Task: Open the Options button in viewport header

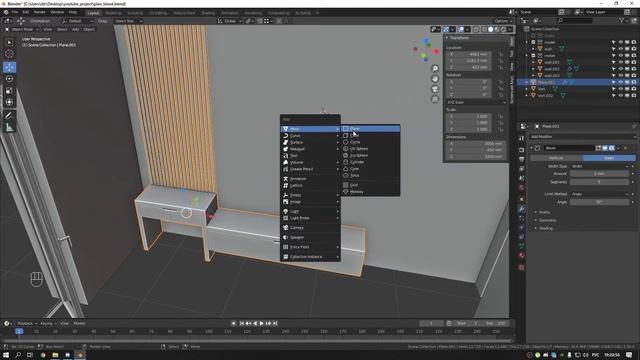Action: coord(502,21)
